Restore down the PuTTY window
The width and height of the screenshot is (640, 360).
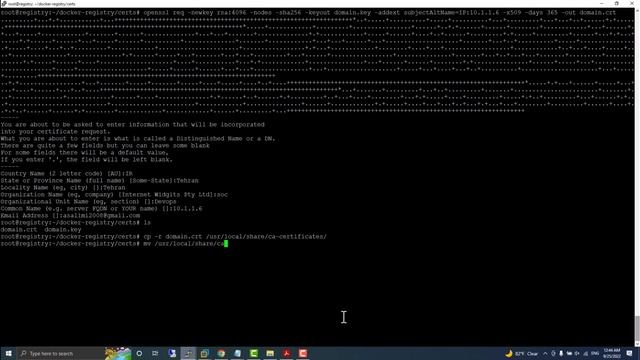[x=617, y=3]
